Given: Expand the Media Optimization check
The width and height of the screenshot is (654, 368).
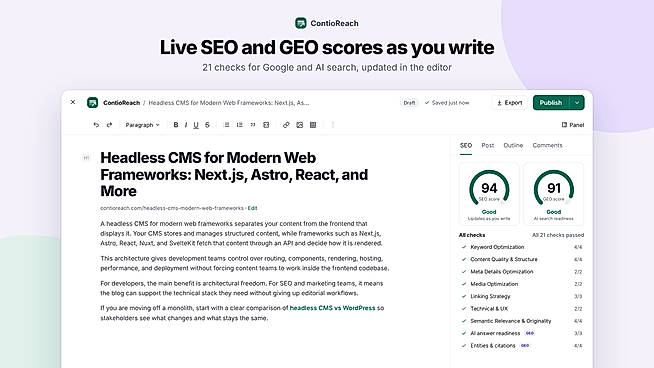Looking at the screenshot, I should 521,284.
